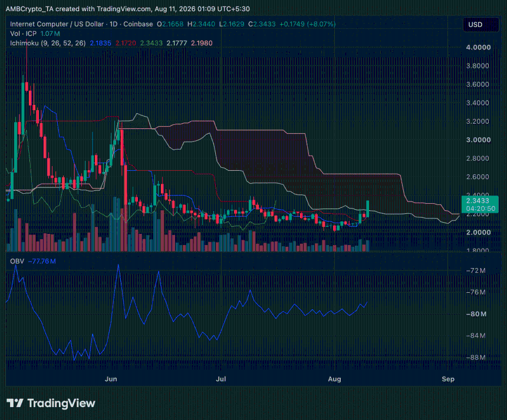Click the Vol · ICP indicator label
The width and height of the screenshot is (507, 420).
[x=23, y=34]
